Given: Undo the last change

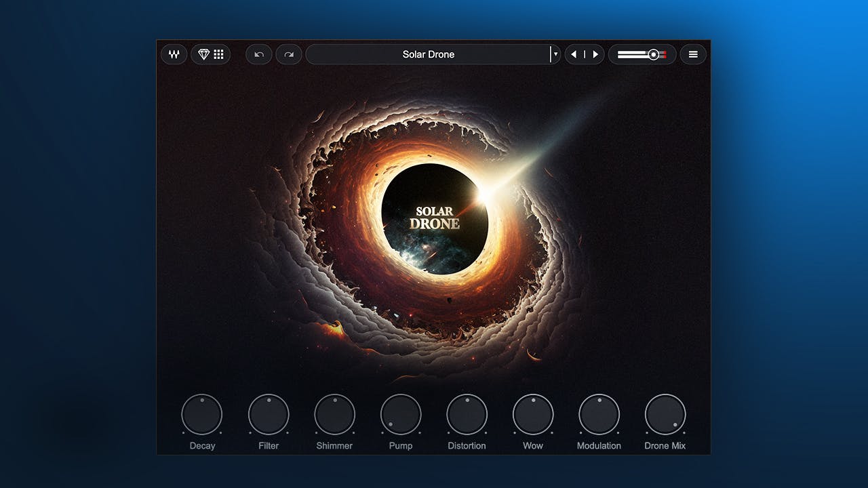Looking at the screenshot, I should tap(259, 54).
